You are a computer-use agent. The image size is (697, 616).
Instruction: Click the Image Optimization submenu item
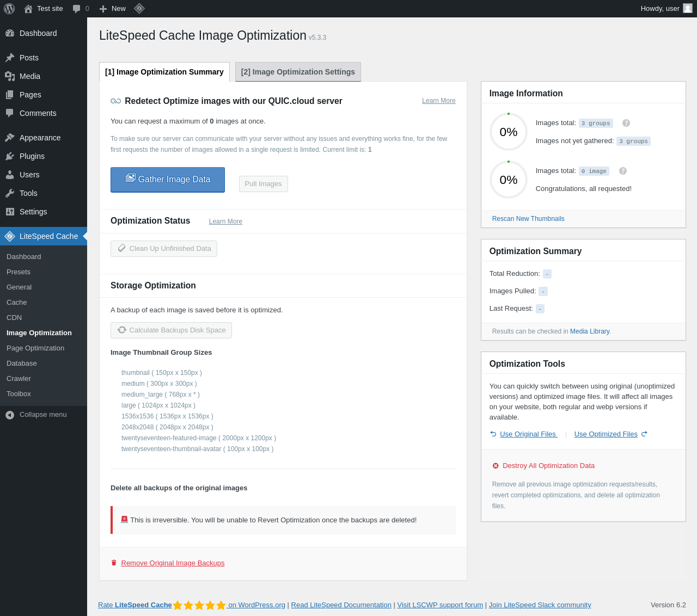point(39,333)
